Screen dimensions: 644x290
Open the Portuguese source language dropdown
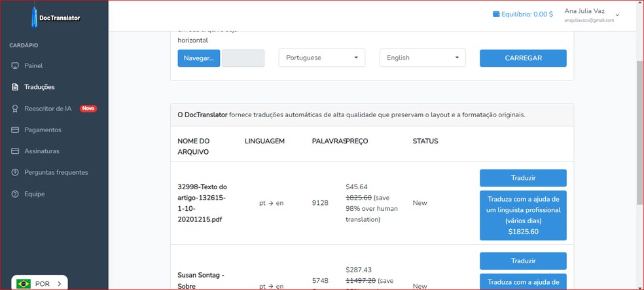322,58
